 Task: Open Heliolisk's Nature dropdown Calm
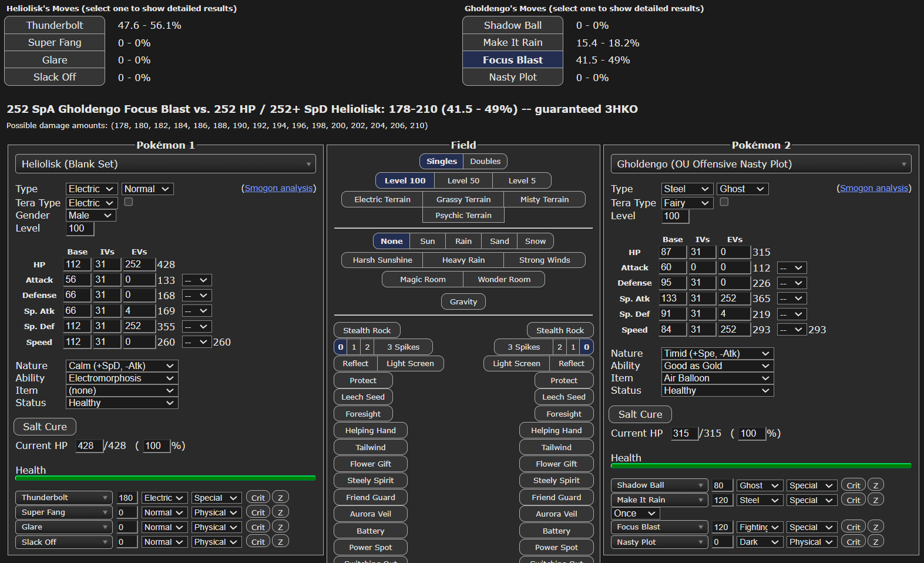point(122,366)
